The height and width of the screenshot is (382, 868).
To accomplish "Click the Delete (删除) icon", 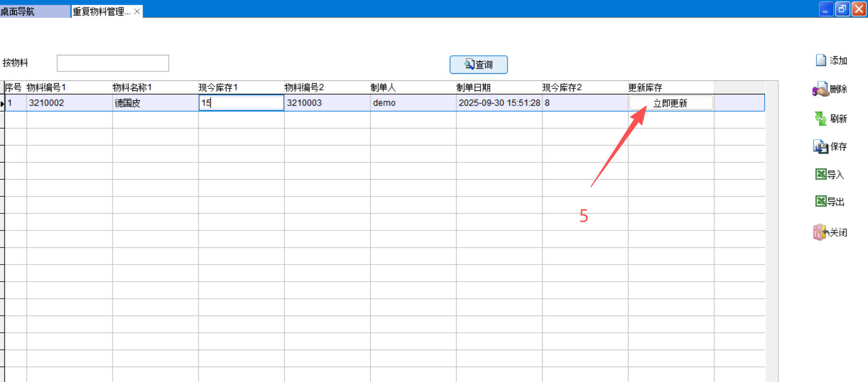I will 821,89.
